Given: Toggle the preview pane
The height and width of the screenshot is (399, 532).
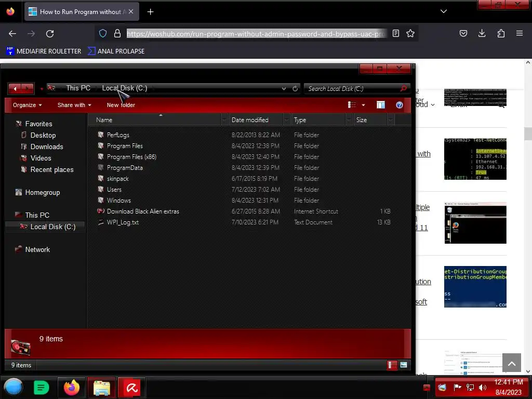Looking at the screenshot, I should [x=381, y=105].
